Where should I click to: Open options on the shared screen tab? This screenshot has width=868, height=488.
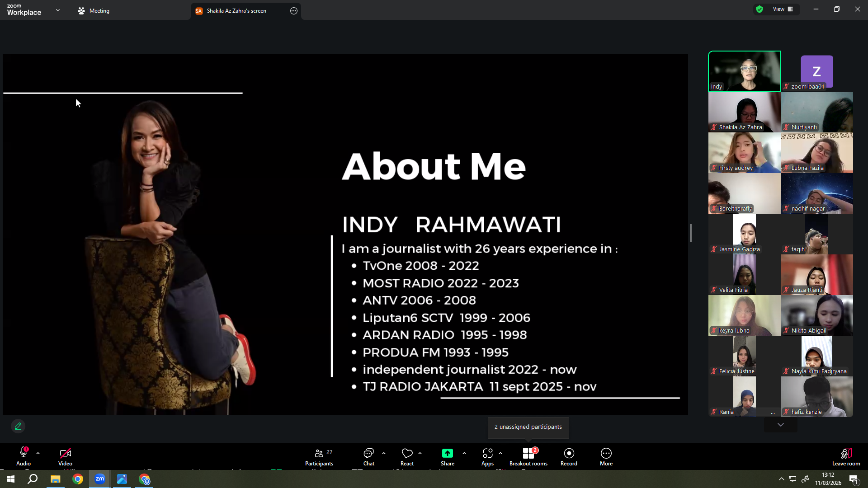294,11
